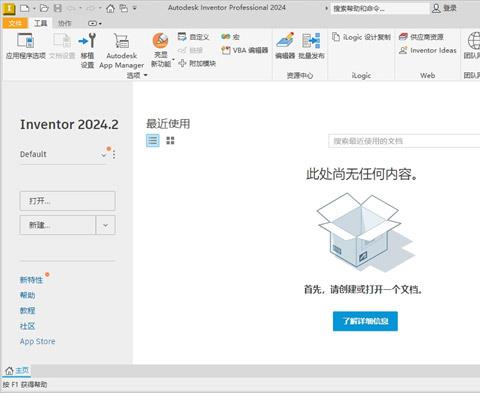Viewport: 480px width, 393px height.
Task: Open the customize quick access toolbar arrow
Action: pos(135,8)
